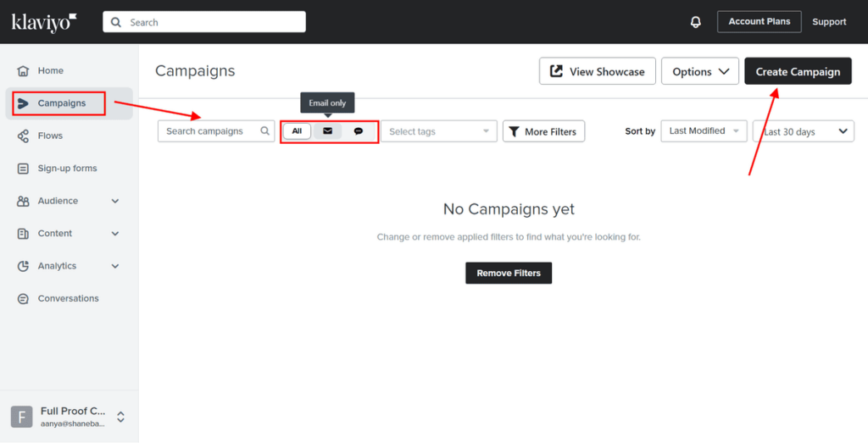Click the View Showcase button
The image size is (868, 443).
point(598,71)
